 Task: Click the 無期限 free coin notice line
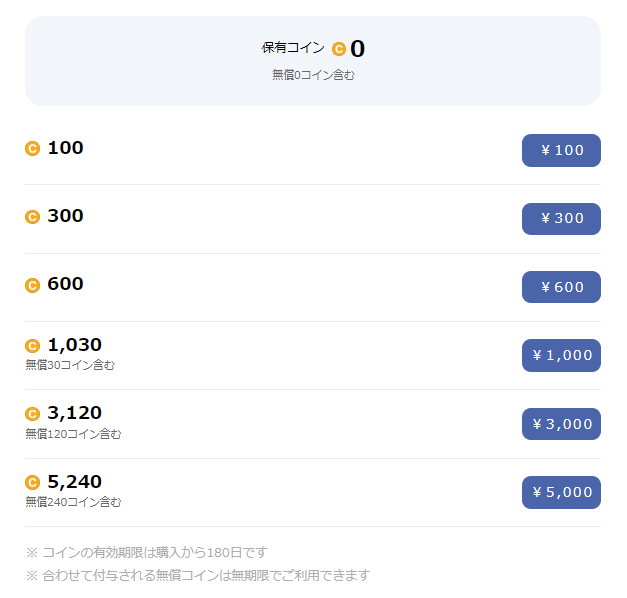pos(198,575)
